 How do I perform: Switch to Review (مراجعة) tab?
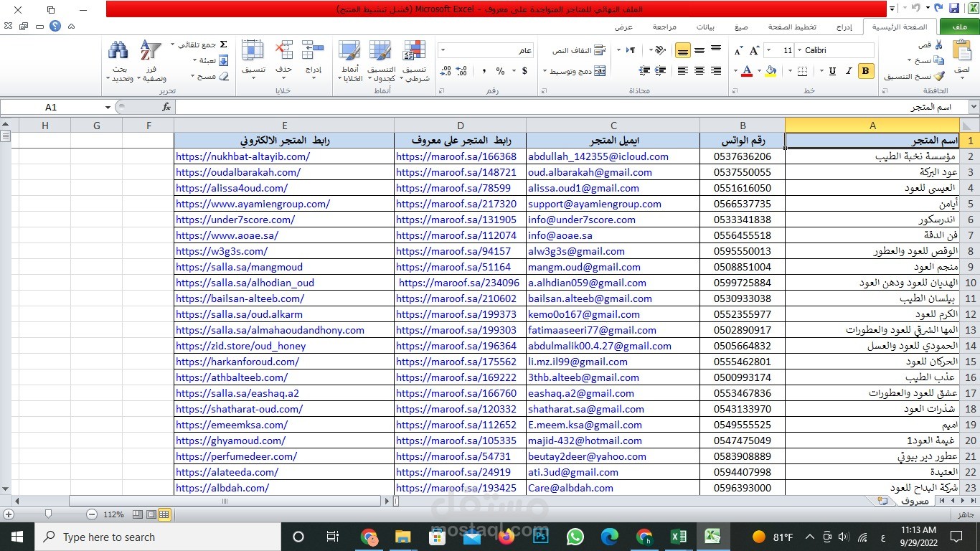(x=664, y=27)
